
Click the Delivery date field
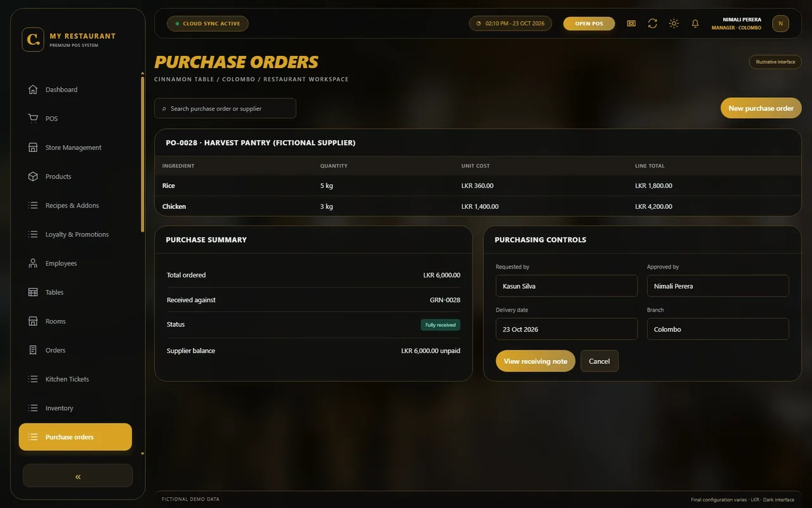(566, 329)
